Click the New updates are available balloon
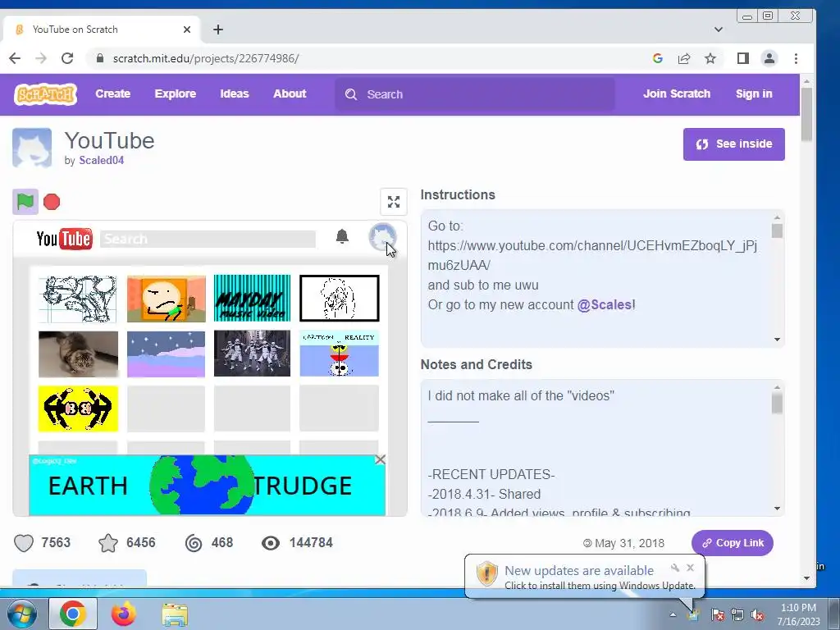 click(584, 577)
